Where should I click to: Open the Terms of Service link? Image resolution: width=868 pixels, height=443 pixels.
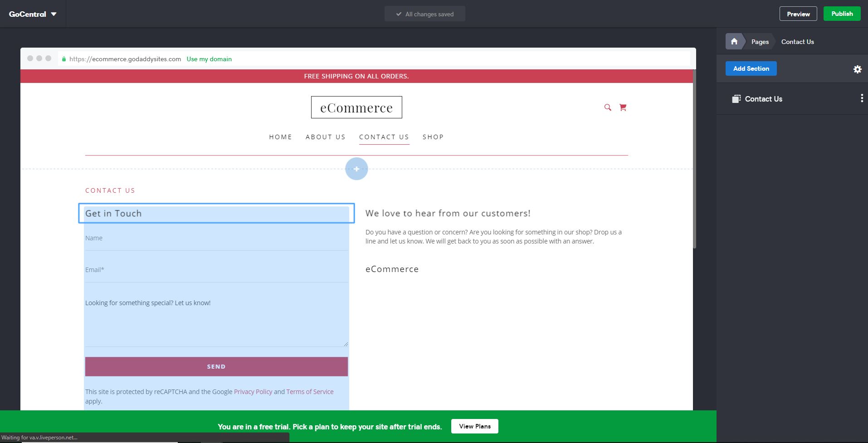pos(310,392)
